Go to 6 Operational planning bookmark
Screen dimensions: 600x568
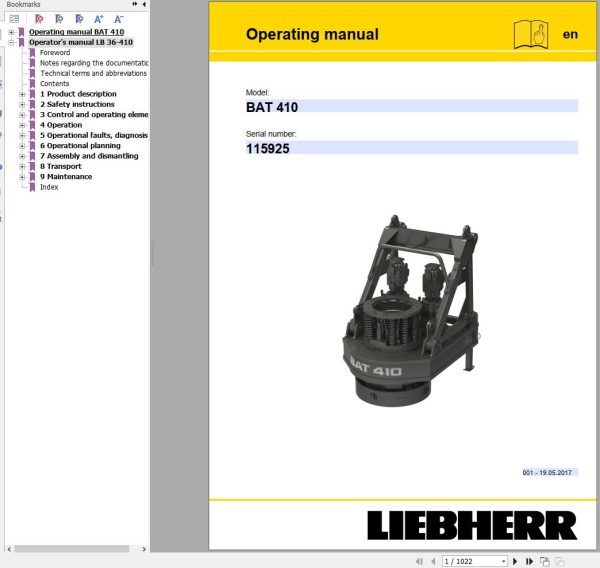pyautogui.click(x=80, y=145)
